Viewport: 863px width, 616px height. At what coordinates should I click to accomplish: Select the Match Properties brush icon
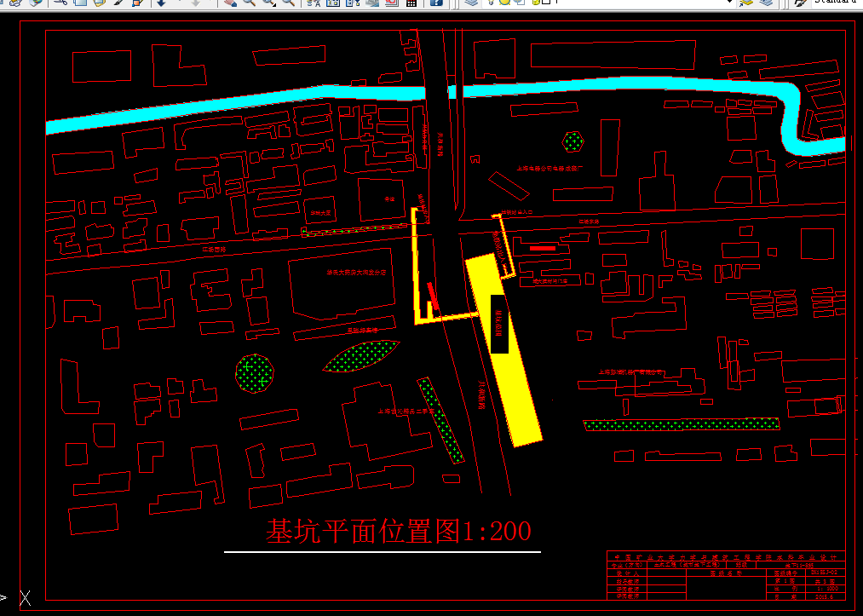[118, 3]
